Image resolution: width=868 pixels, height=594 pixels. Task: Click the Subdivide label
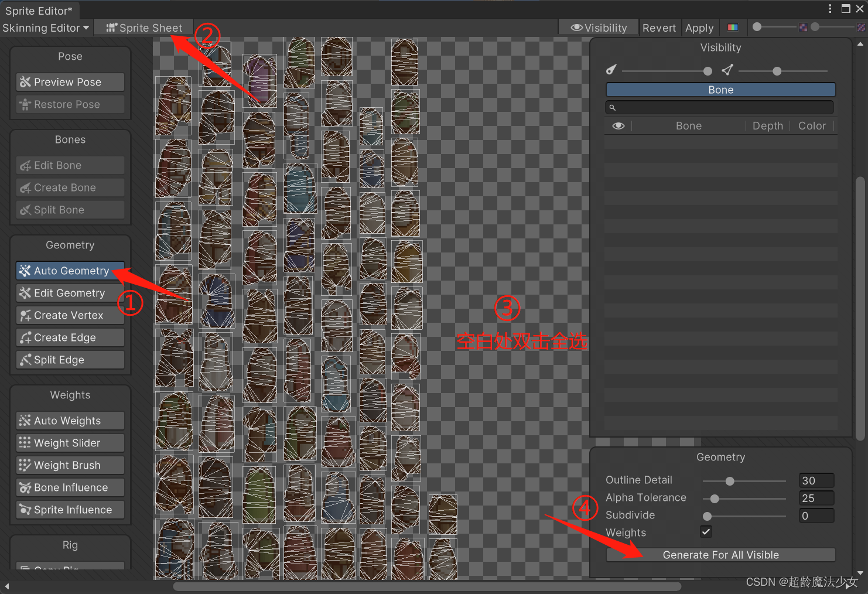630,515
